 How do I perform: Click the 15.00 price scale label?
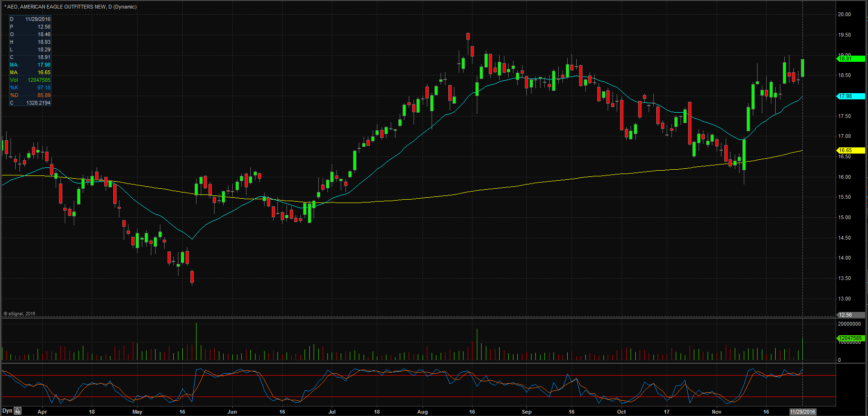(x=844, y=217)
